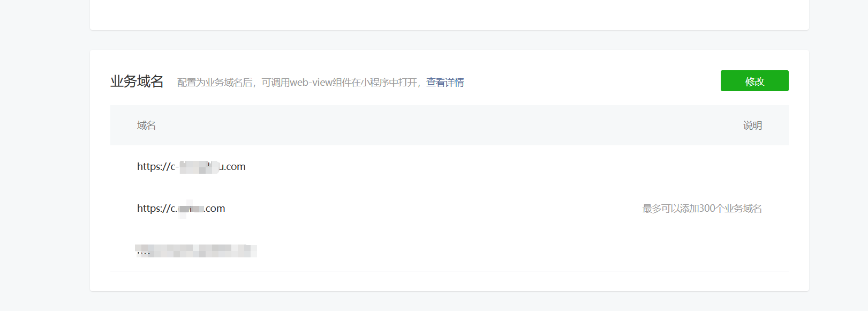Click the blurred part of the first domain
The image size is (868, 311).
point(199,167)
